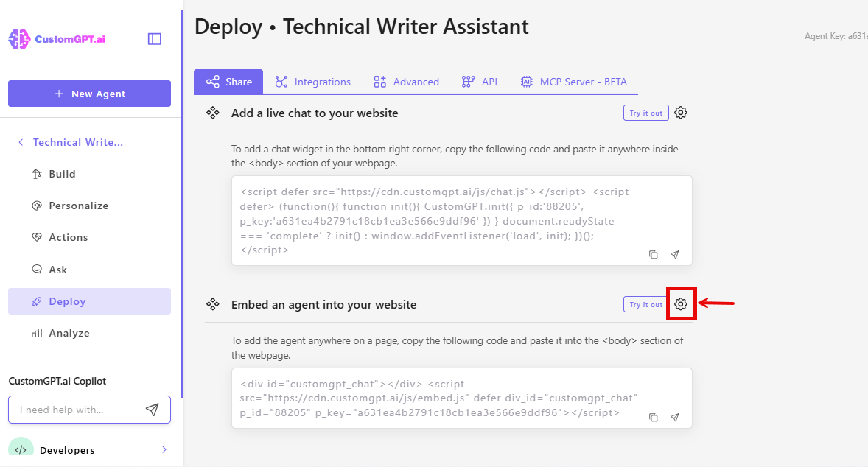Copy the embed agent code

tap(654, 417)
